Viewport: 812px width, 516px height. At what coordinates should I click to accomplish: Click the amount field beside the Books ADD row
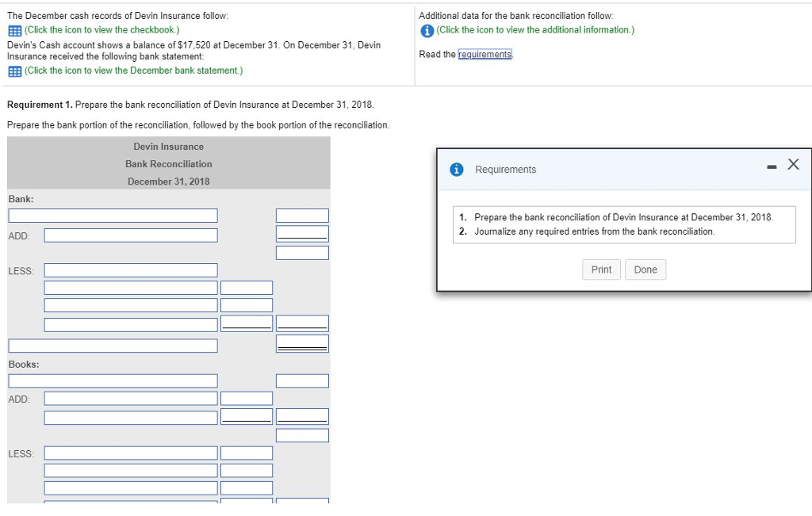pyautogui.click(x=247, y=398)
